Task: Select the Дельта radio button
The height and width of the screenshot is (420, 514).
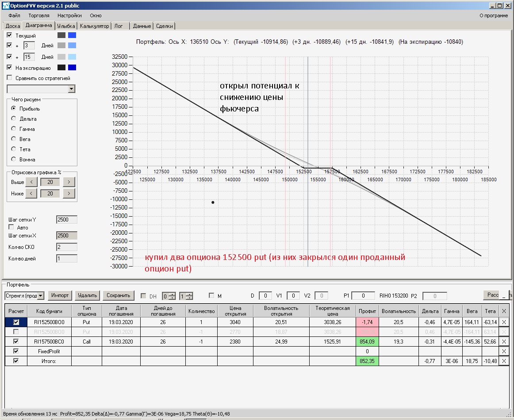Action: click(x=13, y=118)
